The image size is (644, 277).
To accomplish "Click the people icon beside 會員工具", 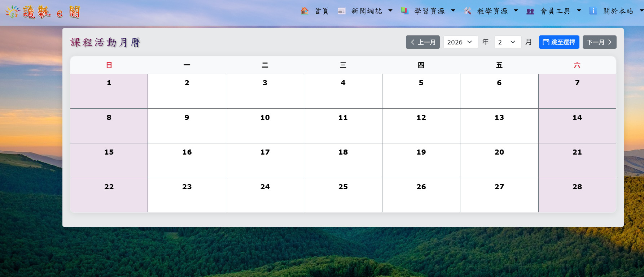I will coord(530,11).
